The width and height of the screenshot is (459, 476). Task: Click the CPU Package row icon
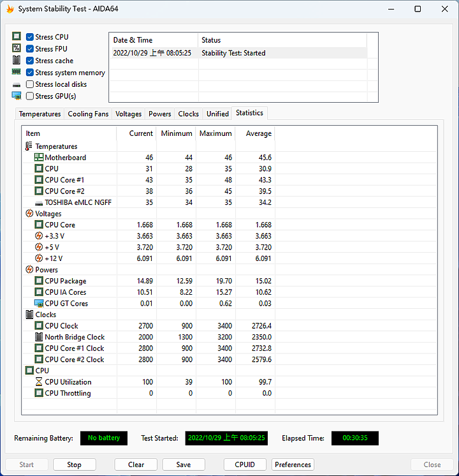click(38, 281)
